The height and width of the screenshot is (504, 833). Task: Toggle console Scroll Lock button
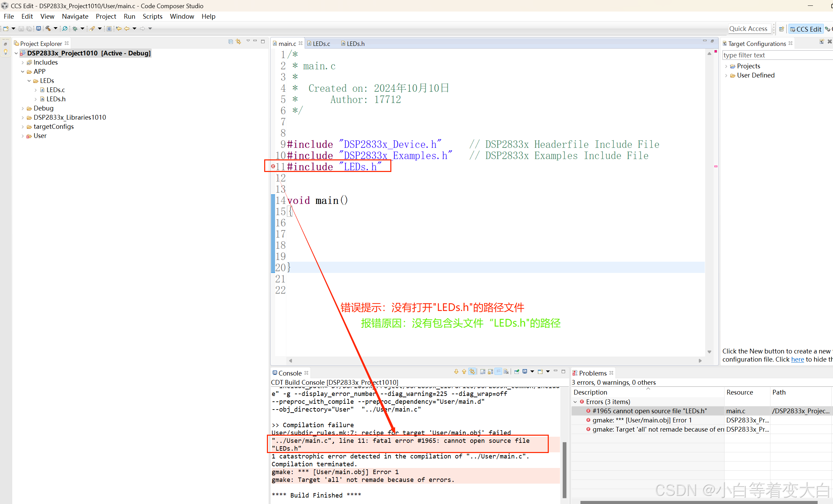point(490,371)
